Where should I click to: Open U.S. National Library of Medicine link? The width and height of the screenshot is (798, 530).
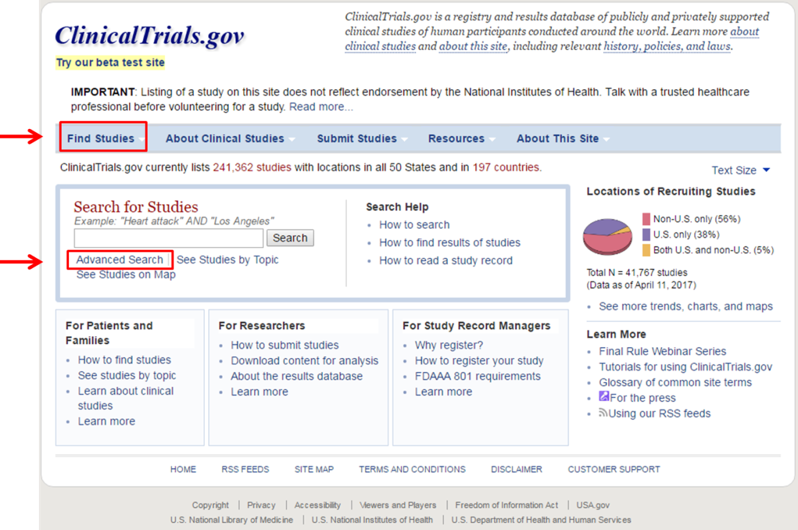232,520
